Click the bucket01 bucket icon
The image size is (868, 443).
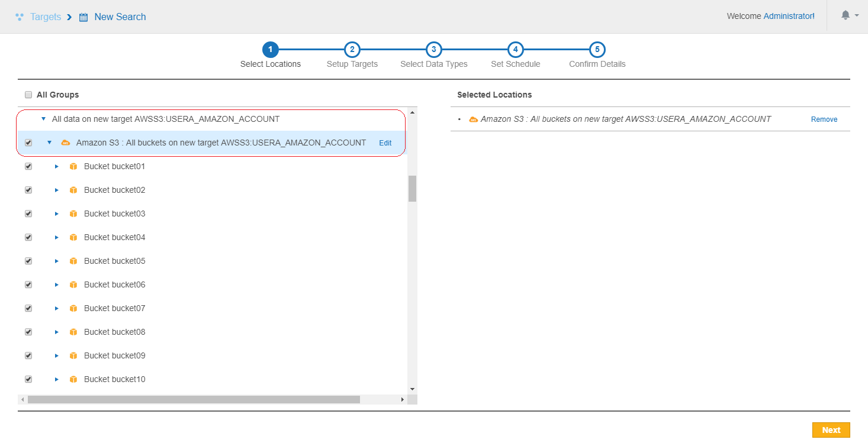pyautogui.click(x=73, y=166)
